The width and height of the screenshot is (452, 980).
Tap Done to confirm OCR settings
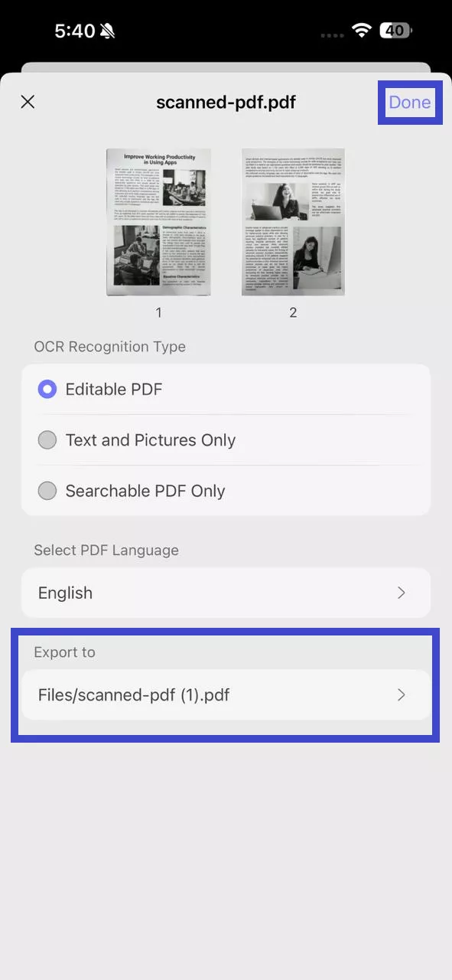410,103
